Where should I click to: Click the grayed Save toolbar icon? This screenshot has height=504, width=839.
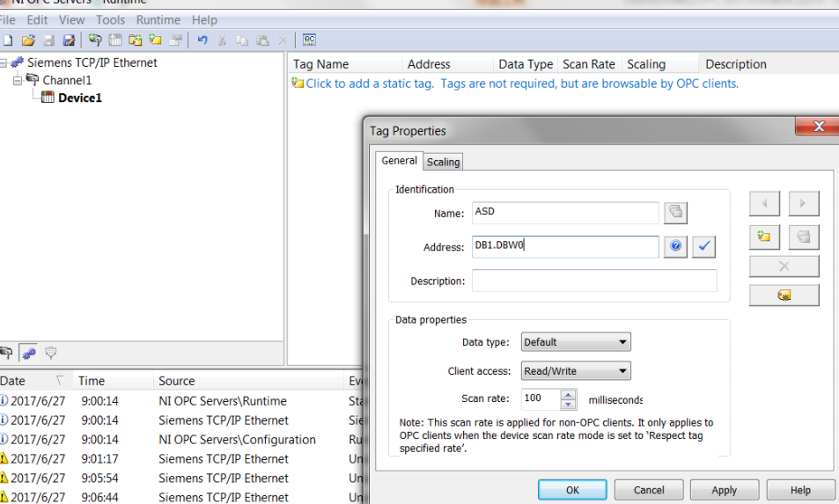(48, 40)
